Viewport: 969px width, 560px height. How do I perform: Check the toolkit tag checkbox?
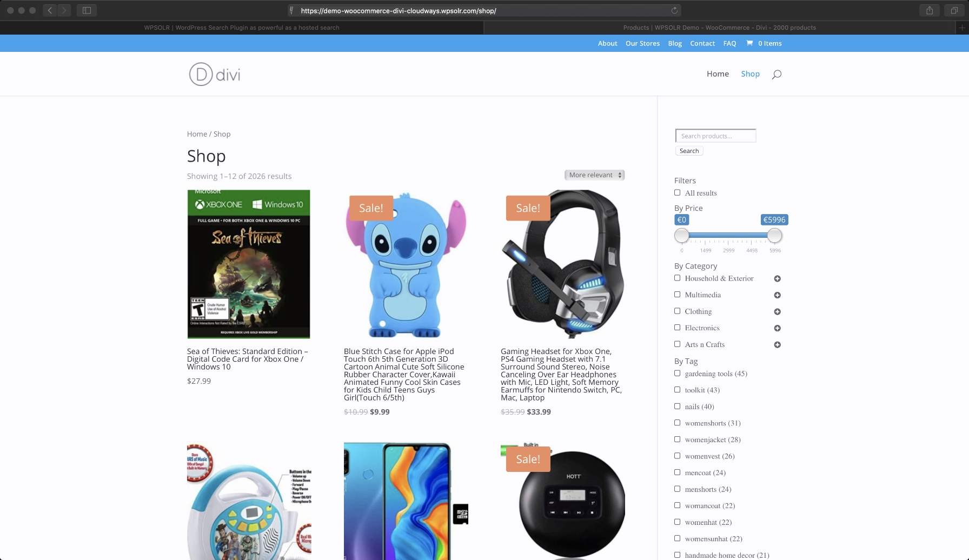click(x=677, y=390)
